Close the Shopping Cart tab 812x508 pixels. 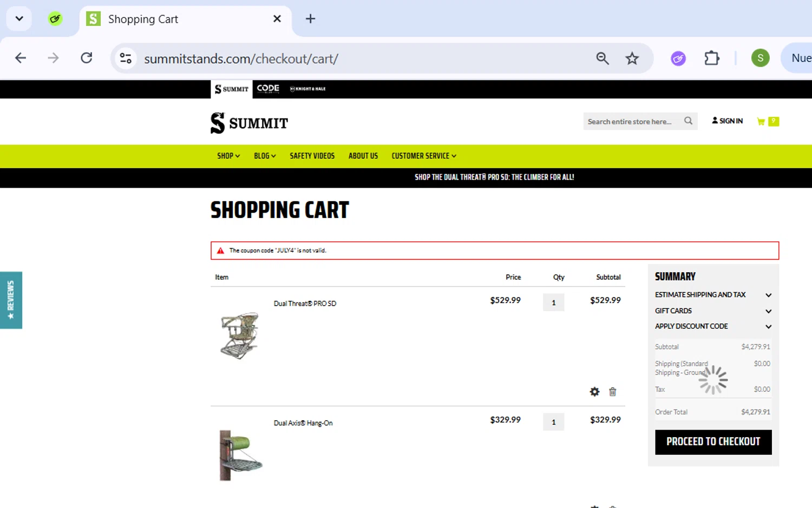[277, 19]
